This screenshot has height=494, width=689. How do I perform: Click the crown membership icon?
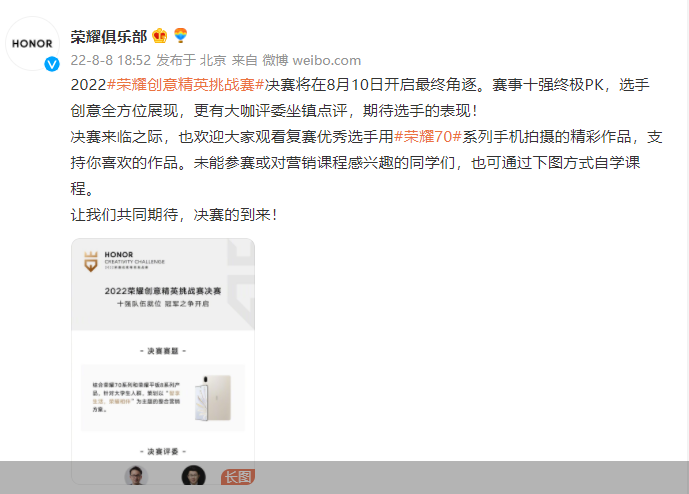click(160, 36)
